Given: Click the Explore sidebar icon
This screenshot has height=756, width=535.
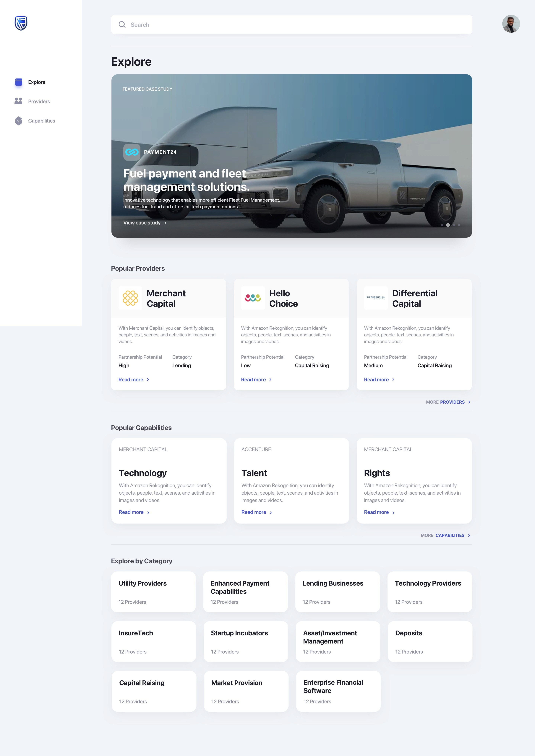Looking at the screenshot, I should coord(18,82).
